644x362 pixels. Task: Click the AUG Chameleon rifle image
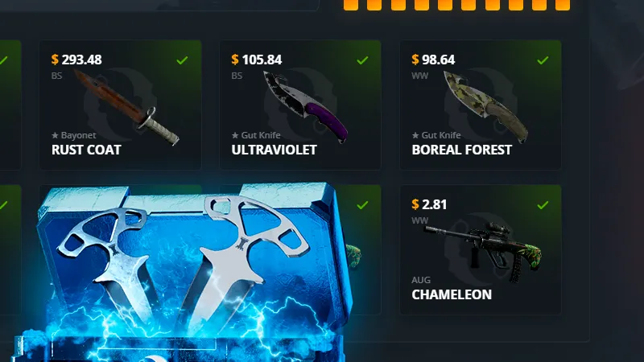coord(484,251)
